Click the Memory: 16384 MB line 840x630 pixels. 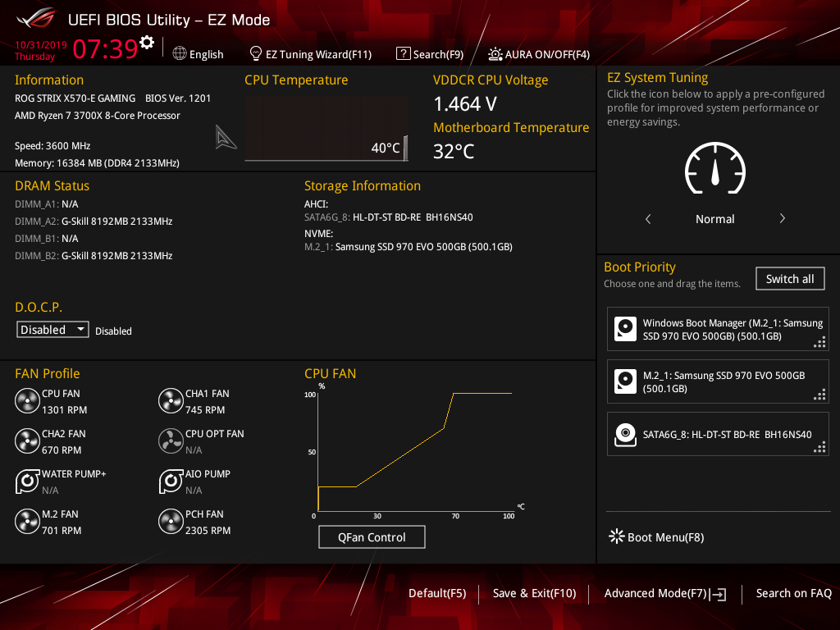click(x=97, y=163)
